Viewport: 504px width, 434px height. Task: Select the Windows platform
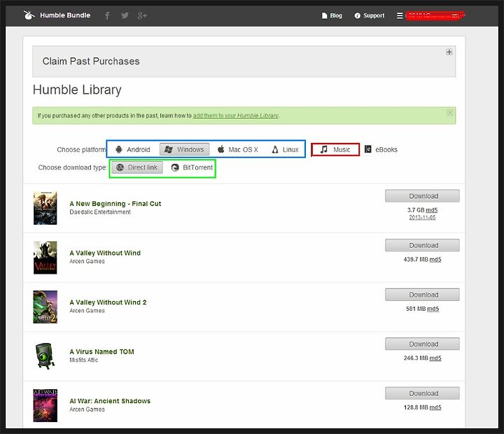pos(185,150)
